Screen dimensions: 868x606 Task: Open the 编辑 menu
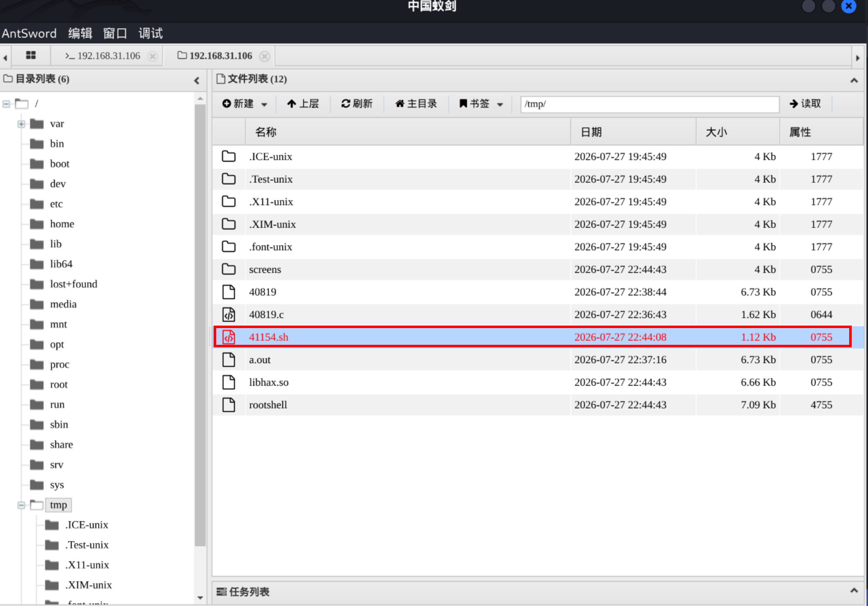[x=80, y=33]
